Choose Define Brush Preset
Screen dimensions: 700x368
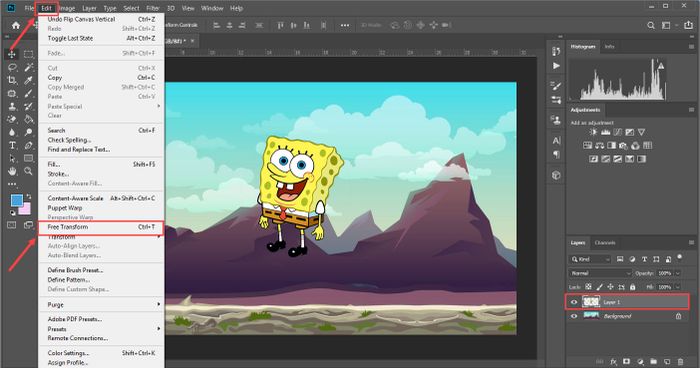tap(101, 270)
